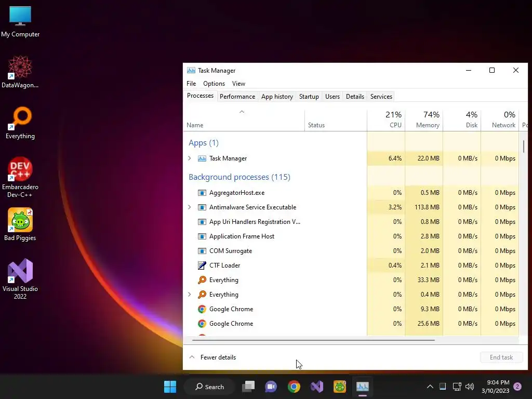Viewport: 532px width, 399px height.
Task: Switch to the Users tab
Action: pos(332,96)
